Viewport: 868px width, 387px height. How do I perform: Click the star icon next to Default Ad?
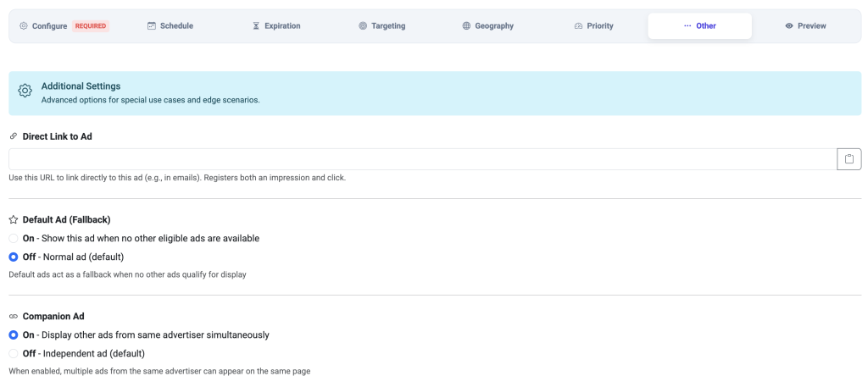point(14,219)
